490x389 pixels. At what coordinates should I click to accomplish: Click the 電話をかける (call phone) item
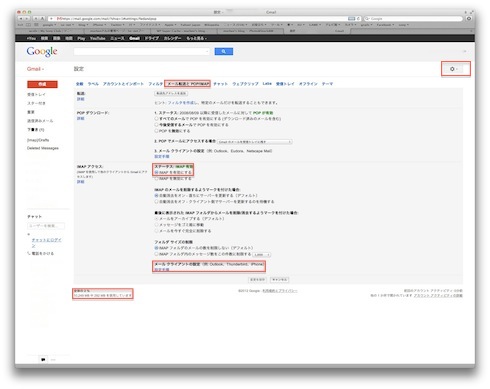tap(41, 254)
